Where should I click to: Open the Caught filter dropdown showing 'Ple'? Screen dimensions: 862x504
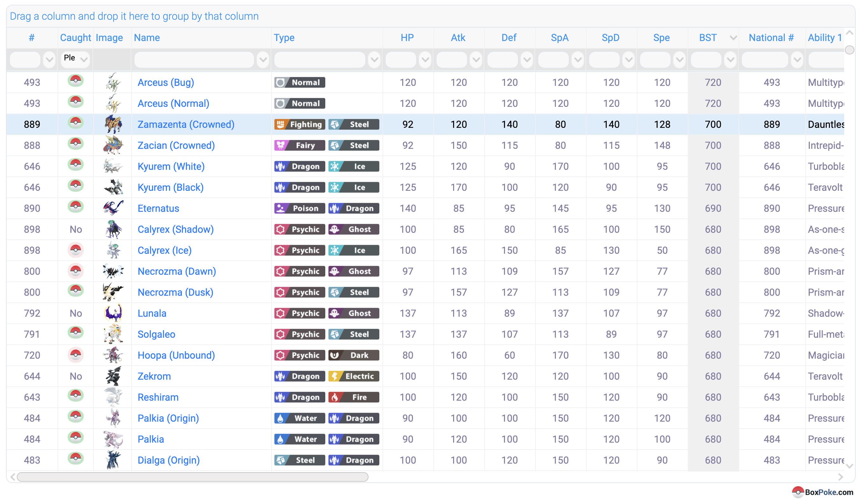(x=75, y=59)
